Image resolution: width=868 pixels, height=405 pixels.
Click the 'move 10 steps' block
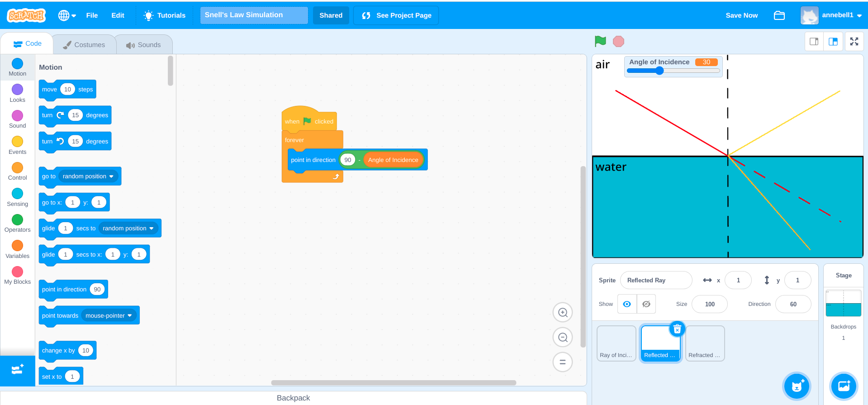(67, 90)
